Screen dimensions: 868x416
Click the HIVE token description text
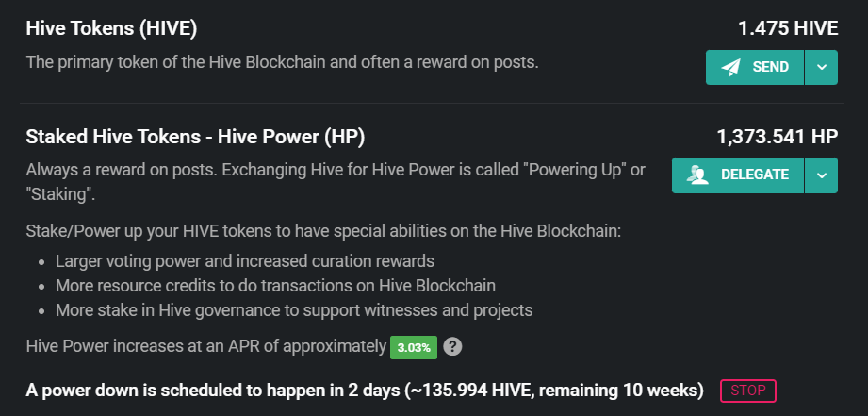pyautogui.click(x=283, y=62)
